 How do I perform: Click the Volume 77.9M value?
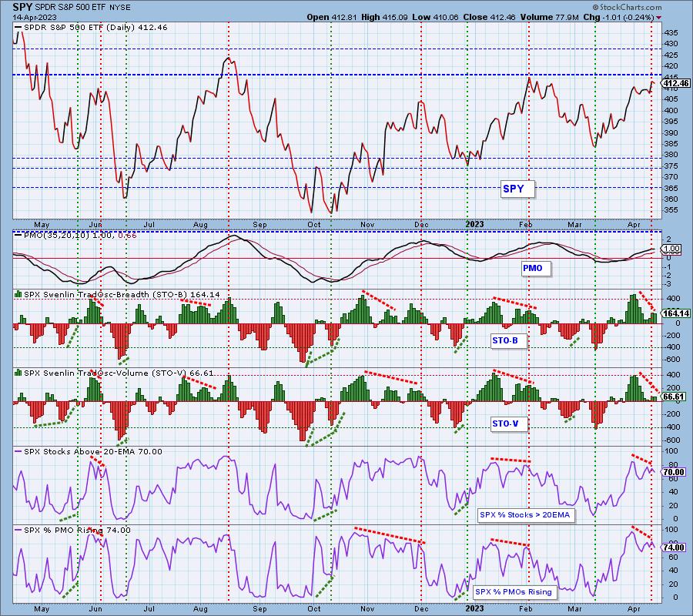coord(548,17)
